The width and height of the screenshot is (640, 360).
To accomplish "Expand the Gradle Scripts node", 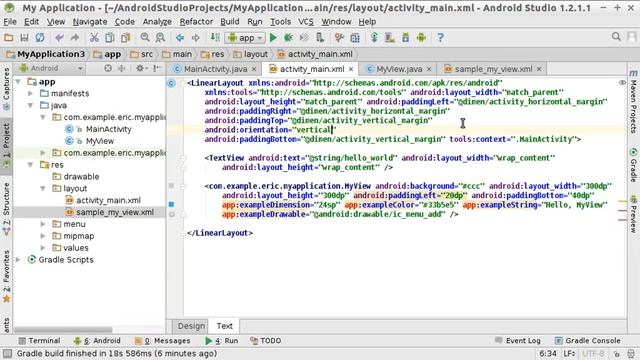I will coord(18,260).
